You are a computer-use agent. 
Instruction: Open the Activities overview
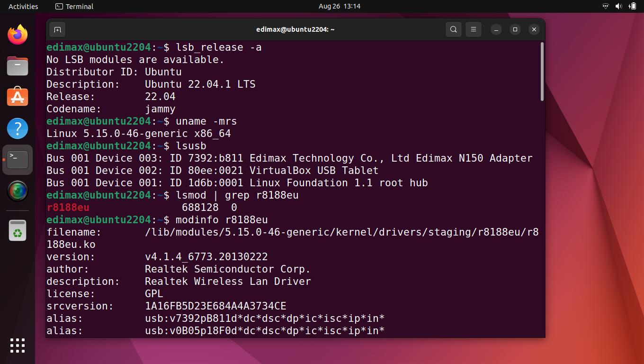tap(23, 6)
